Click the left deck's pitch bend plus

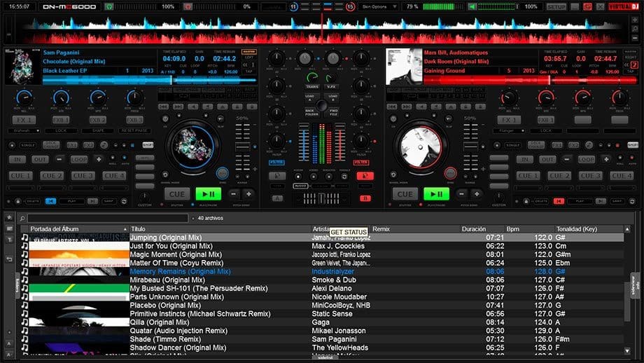pos(249,194)
